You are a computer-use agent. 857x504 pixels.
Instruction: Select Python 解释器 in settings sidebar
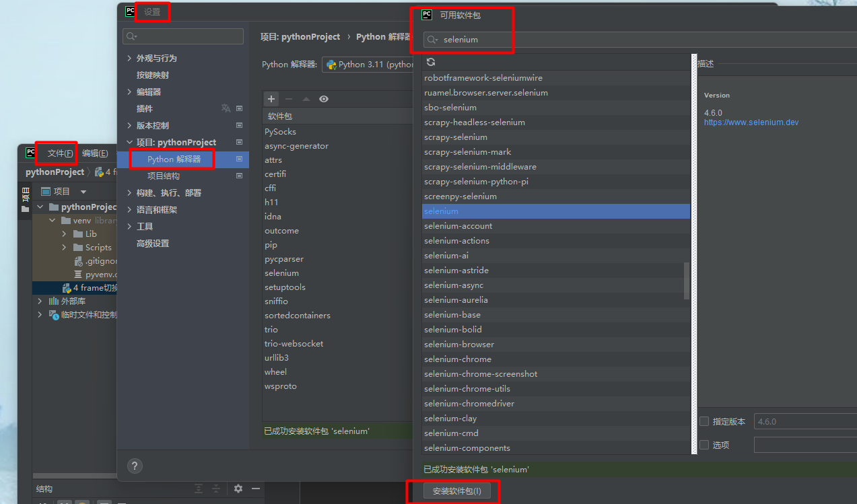pyautogui.click(x=174, y=159)
